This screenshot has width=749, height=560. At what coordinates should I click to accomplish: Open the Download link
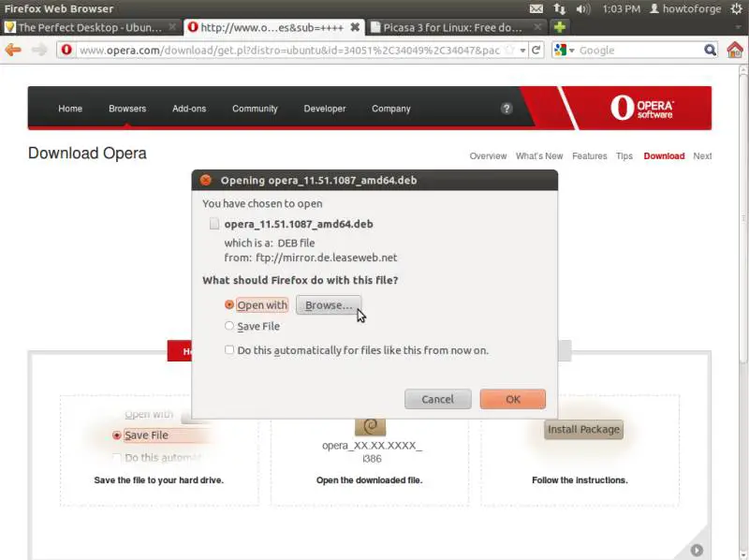click(x=664, y=155)
